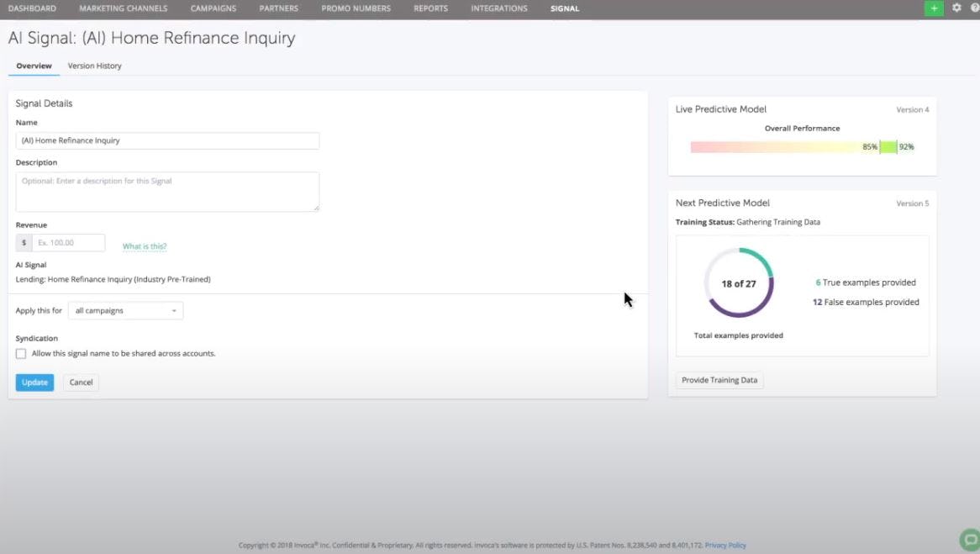Open the 'What is this?' revenue help link
The width and height of the screenshot is (980, 554).
[144, 245]
